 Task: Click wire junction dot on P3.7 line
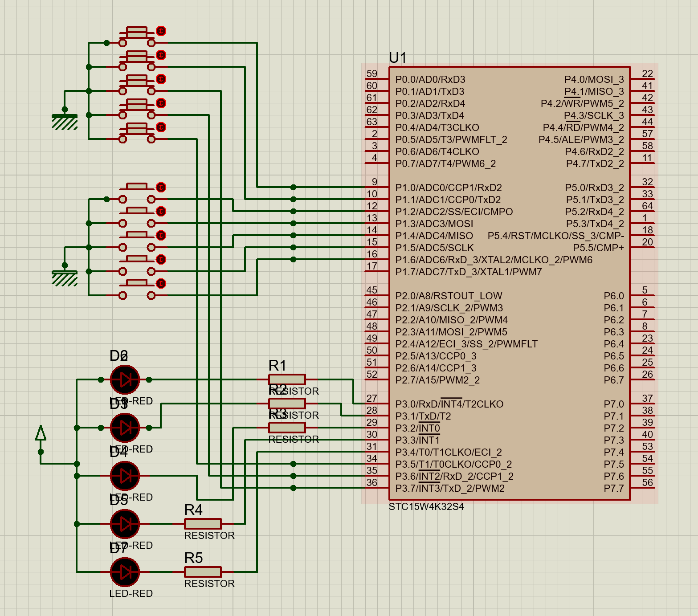click(293, 488)
